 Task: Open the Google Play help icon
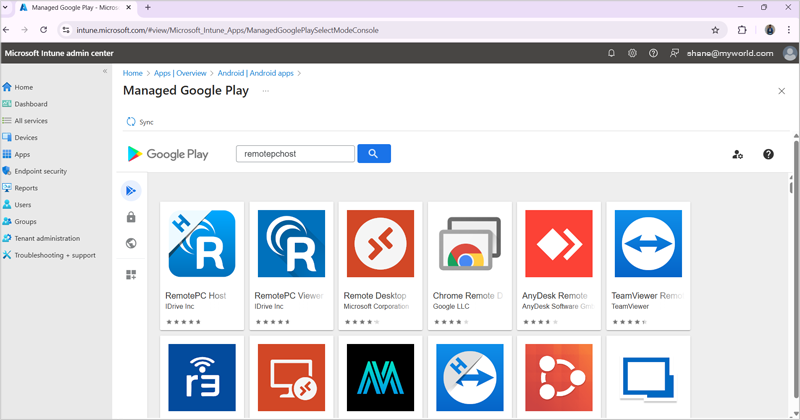tap(768, 154)
